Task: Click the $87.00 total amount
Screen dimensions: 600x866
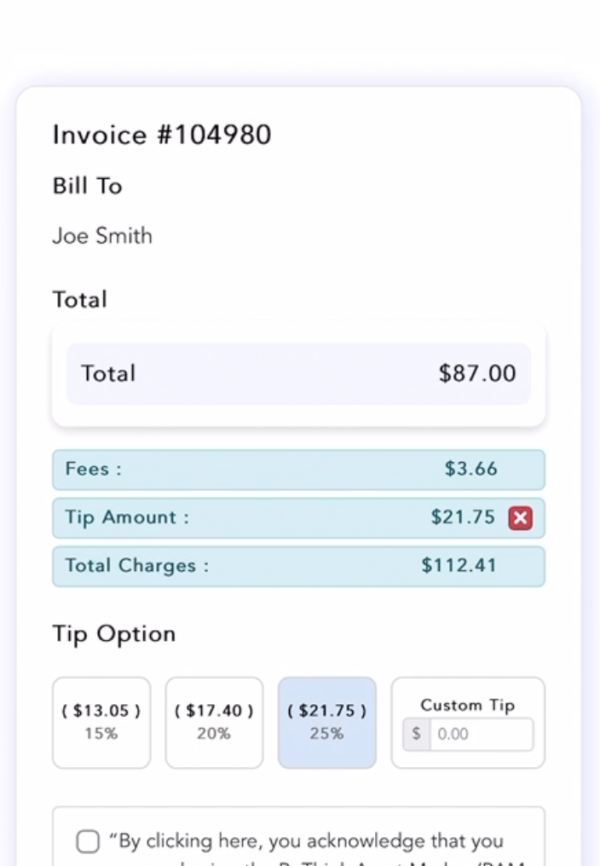Action: [x=477, y=373]
